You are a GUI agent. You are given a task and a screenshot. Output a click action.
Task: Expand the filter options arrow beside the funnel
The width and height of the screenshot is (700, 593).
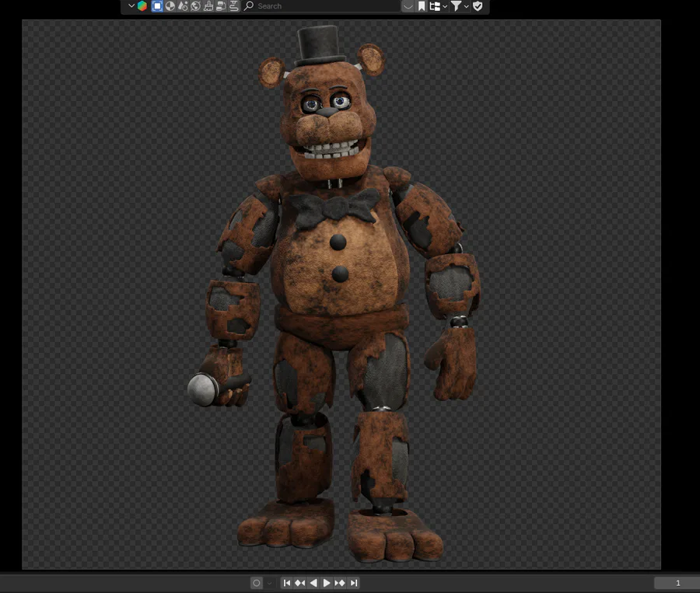click(467, 6)
